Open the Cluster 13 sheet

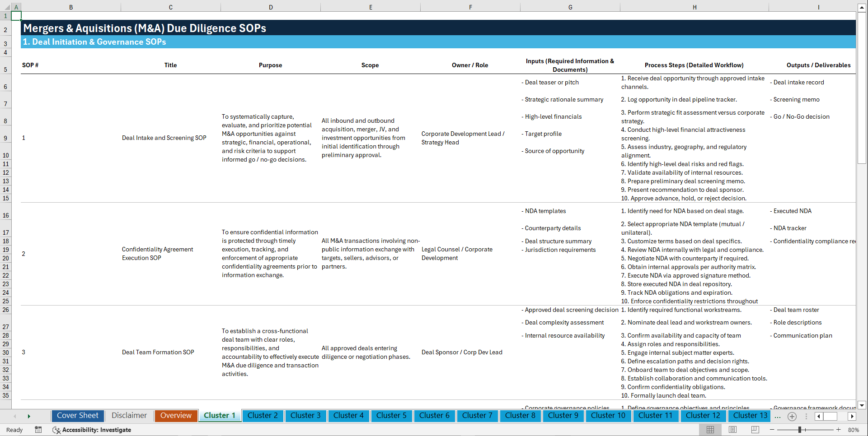(749, 415)
